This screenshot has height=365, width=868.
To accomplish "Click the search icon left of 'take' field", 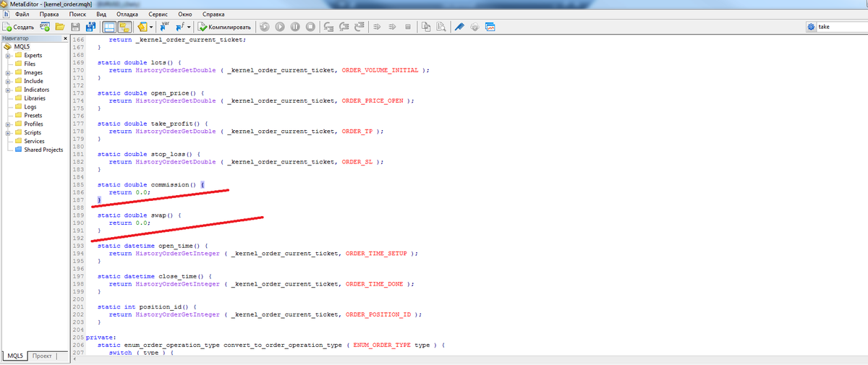I will [x=811, y=27].
